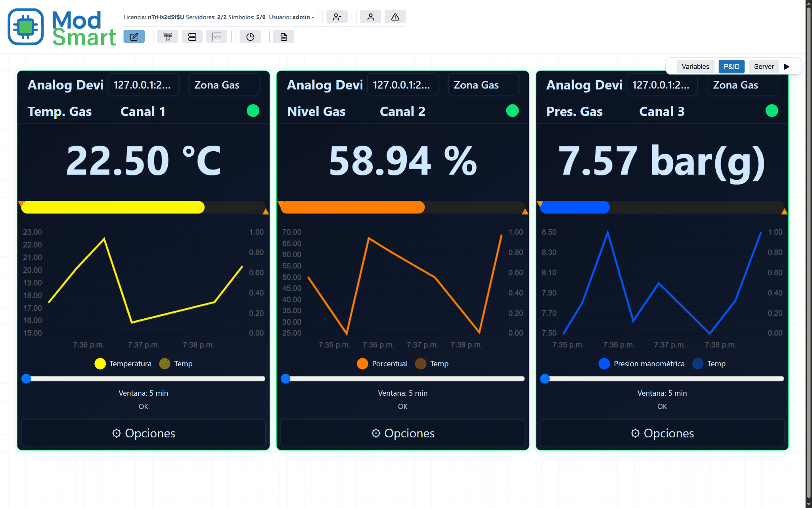Open Opciones for the Temp. Gas card
Screen dimensions: 812x508
point(144,433)
